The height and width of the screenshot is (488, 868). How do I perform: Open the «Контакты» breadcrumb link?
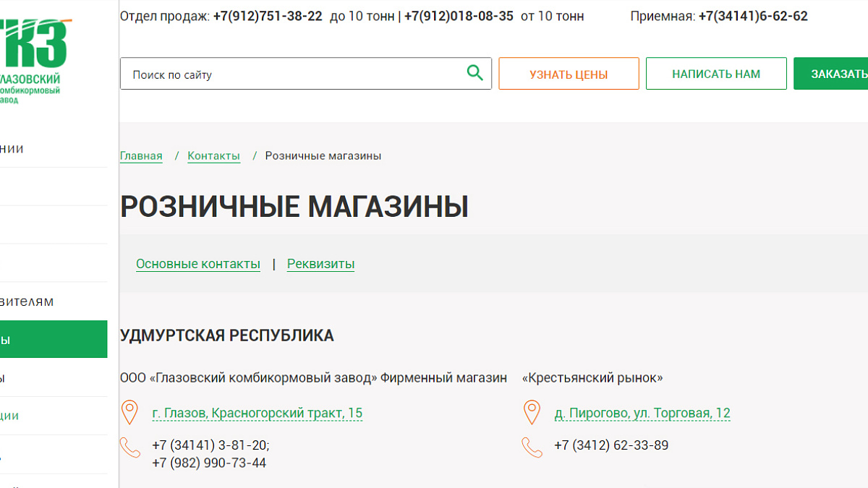pyautogui.click(x=213, y=156)
